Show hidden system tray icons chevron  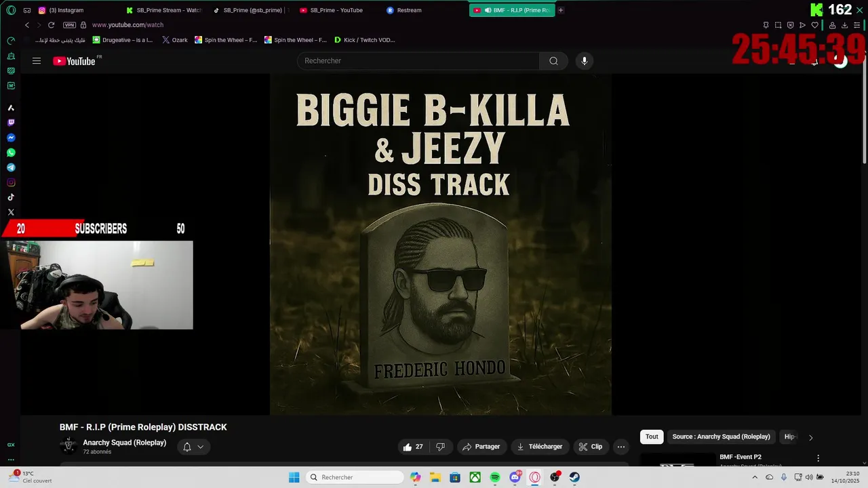pyautogui.click(x=755, y=477)
